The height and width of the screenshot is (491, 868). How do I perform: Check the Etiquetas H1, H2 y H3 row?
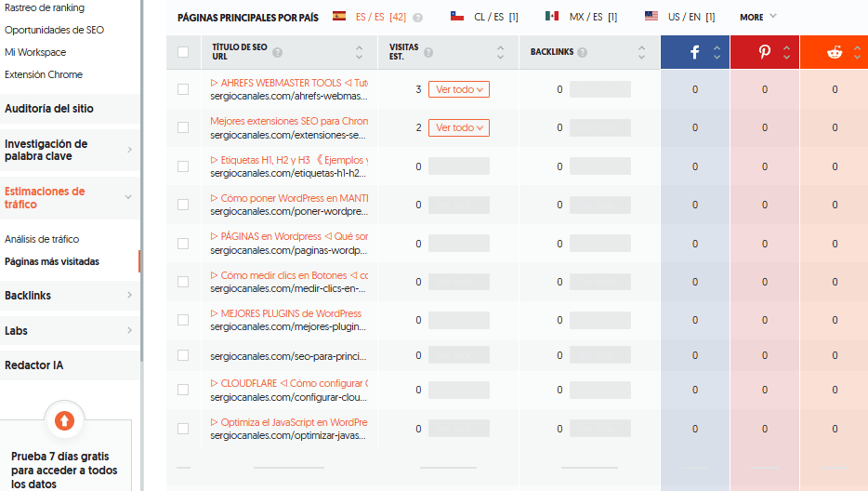click(183, 166)
